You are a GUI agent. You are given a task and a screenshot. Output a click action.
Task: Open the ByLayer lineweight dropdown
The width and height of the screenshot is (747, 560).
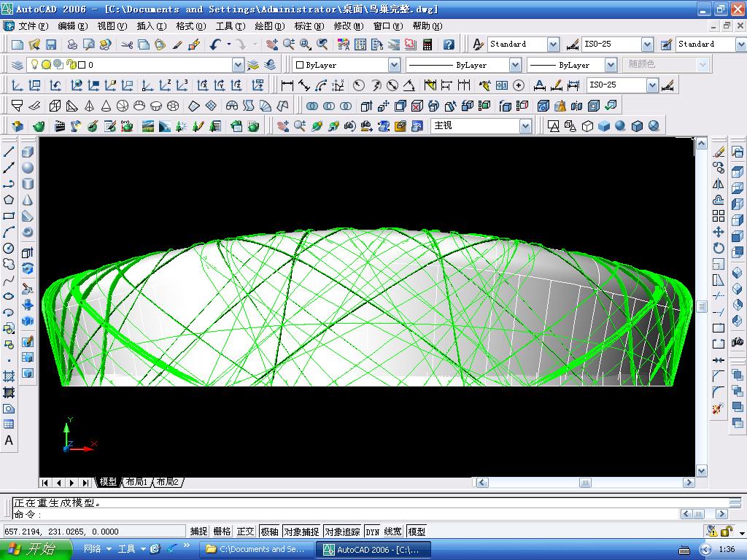click(x=611, y=65)
